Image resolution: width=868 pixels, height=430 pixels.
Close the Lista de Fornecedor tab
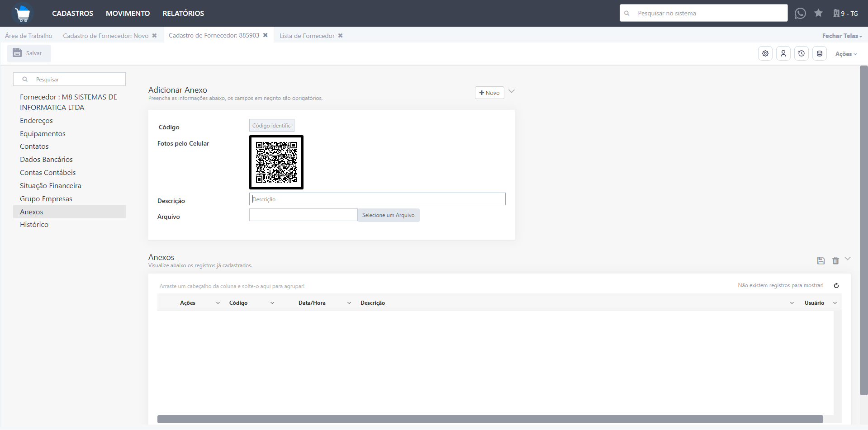point(340,35)
